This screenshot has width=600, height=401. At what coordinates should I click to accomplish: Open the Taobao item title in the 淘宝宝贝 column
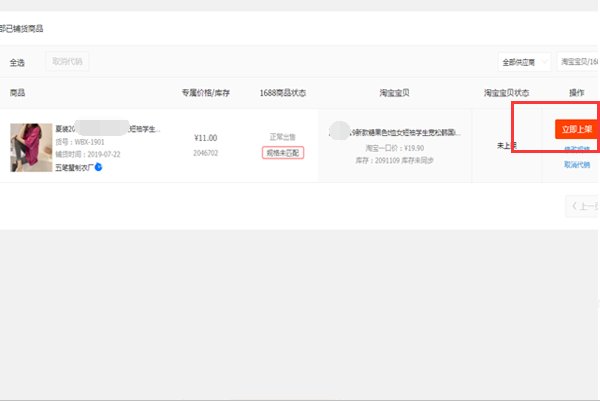click(x=395, y=132)
